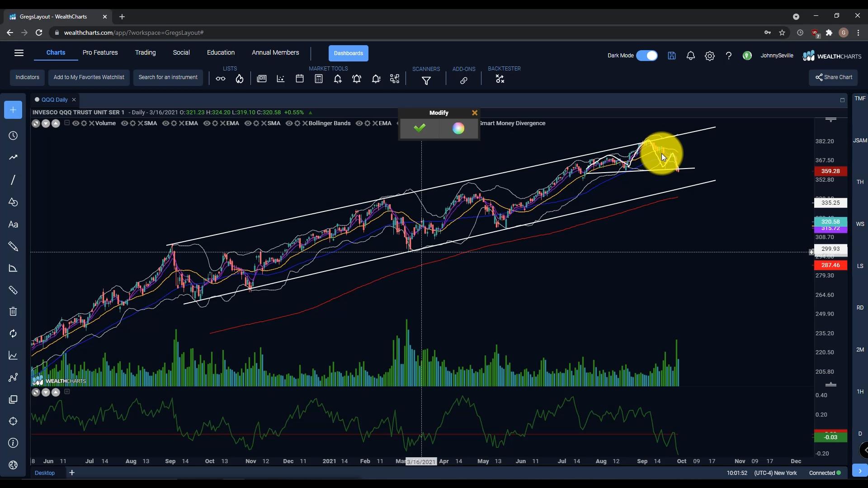
Task: Toggle Volume indicator visibility eye
Action: point(76,123)
